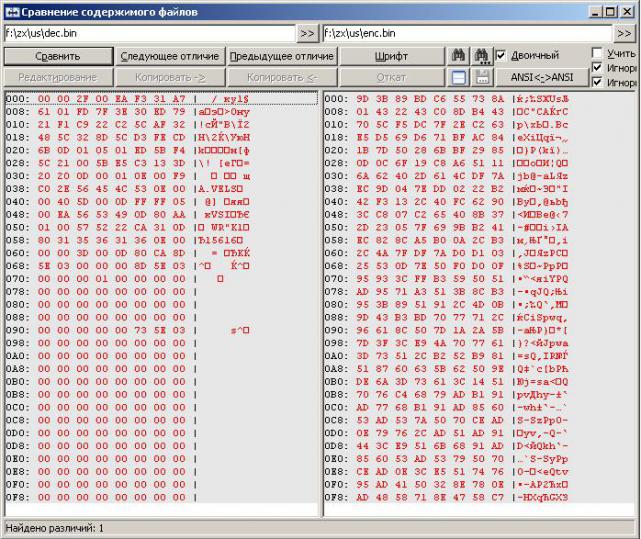Uncheck the bottom Игнор checkbox

coord(597,82)
